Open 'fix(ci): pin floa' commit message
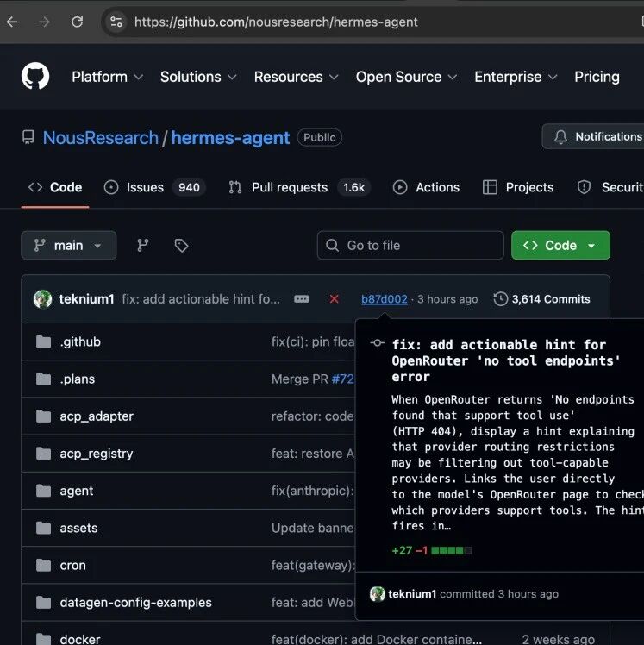 tap(313, 341)
